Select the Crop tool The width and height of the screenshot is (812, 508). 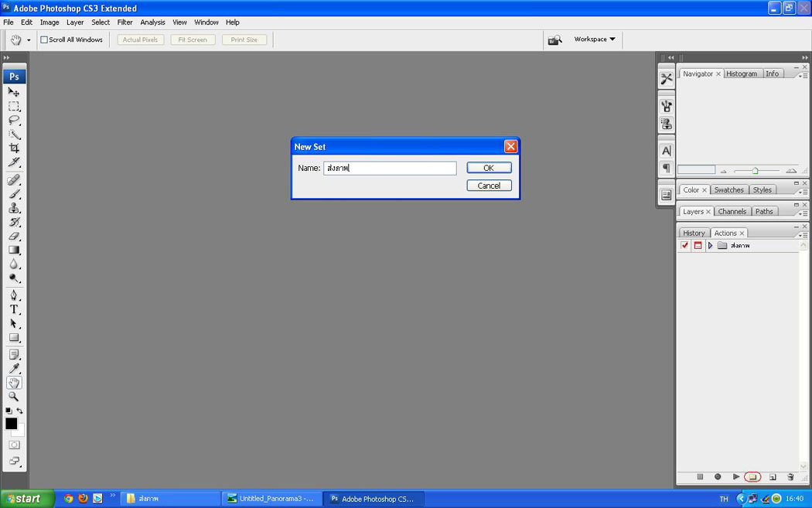tap(14, 148)
